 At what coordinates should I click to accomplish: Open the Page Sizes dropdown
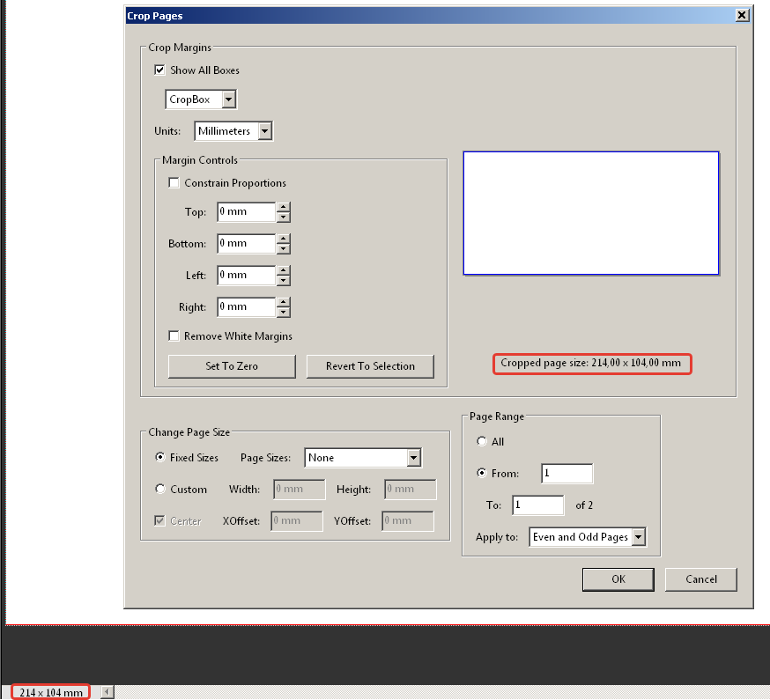pyautogui.click(x=363, y=458)
